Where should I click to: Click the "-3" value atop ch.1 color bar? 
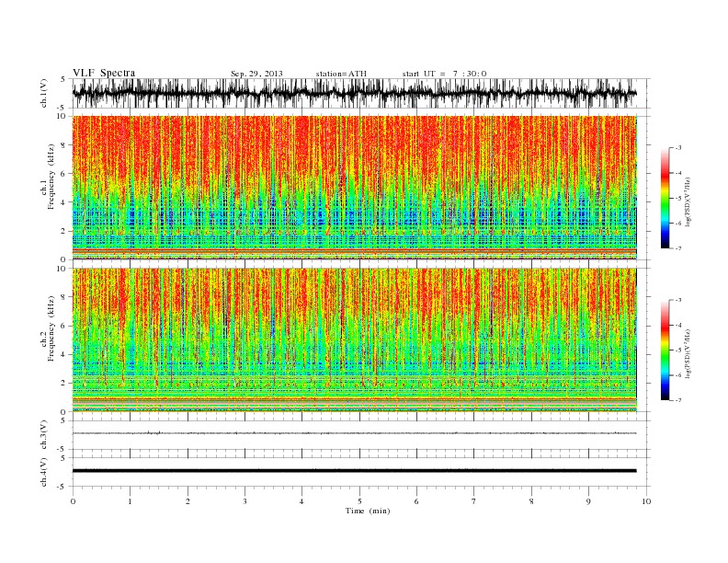click(x=677, y=148)
